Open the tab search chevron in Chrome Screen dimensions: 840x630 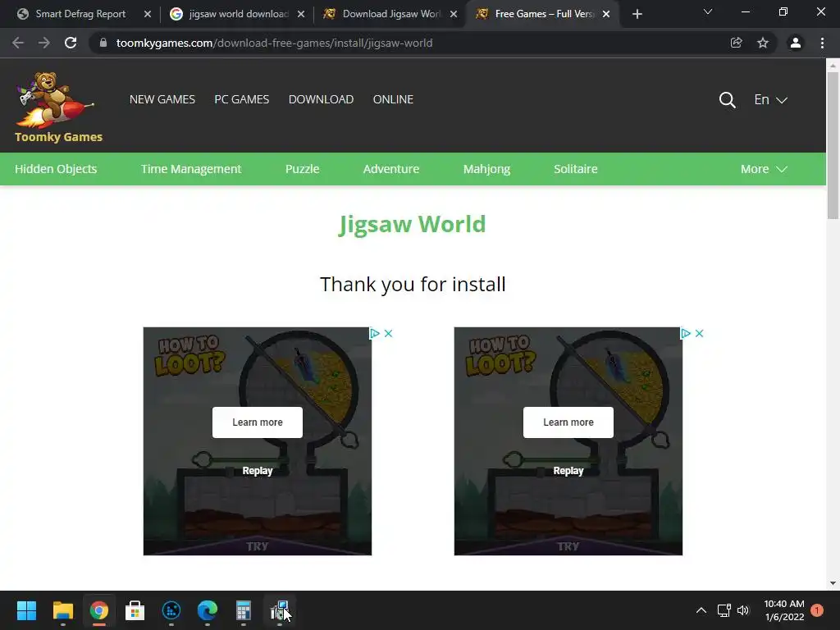coord(708,11)
